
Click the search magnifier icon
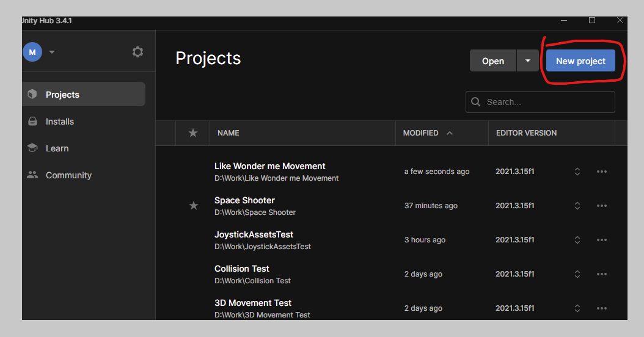point(475,102)
